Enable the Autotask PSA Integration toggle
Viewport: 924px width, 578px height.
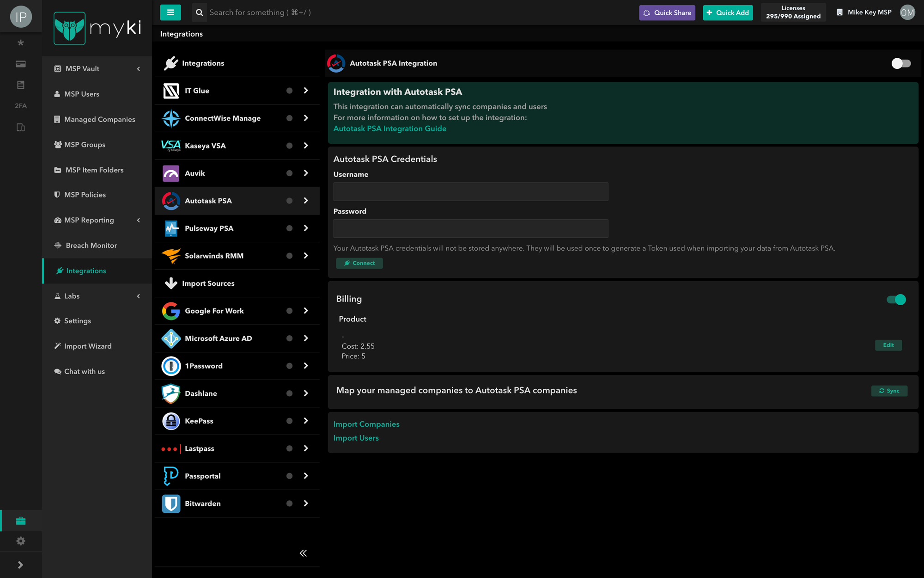coord(901,63)
